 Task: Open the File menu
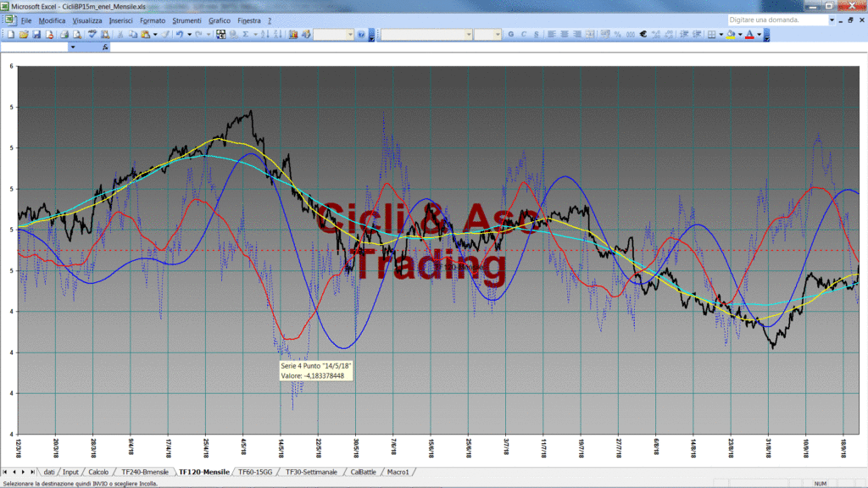(26, 20)
